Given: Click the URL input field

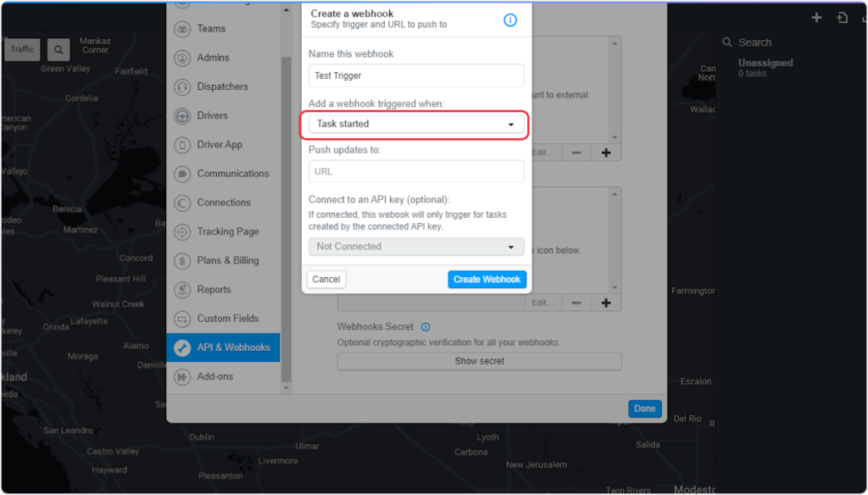Looking at the screenshot, I should pos(416,171).
